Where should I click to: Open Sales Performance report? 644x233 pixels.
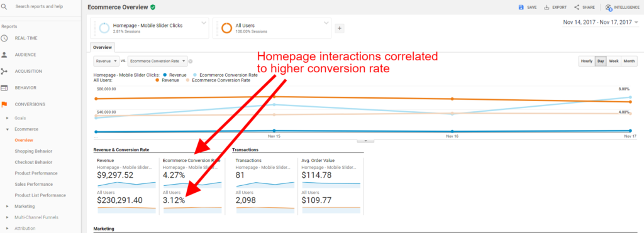click(x=34, y=184)
